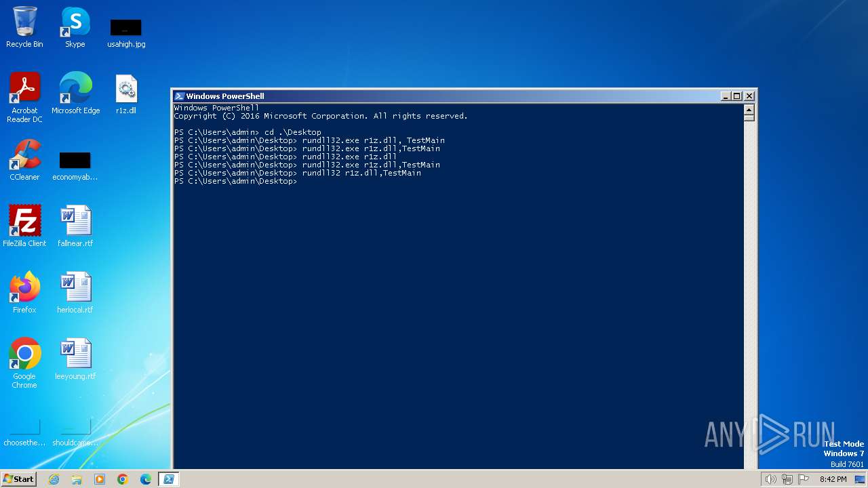Open Windows Media Player from the taskbar
The image size is (868, 488).
click(x=100, y=479)
